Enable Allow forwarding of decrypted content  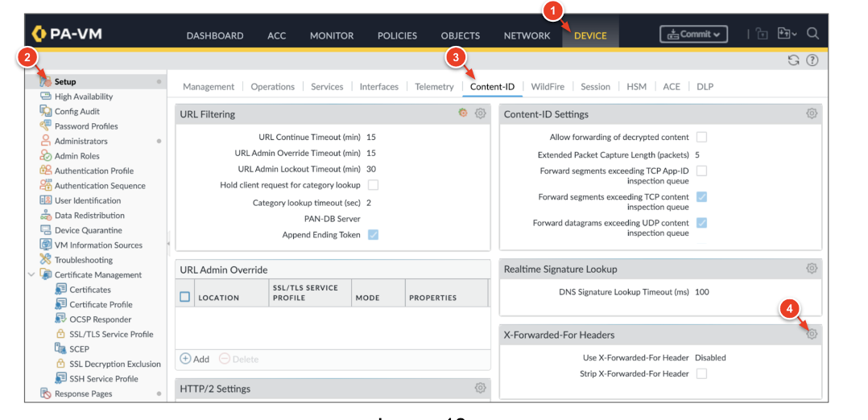click(x=701, y=138)
